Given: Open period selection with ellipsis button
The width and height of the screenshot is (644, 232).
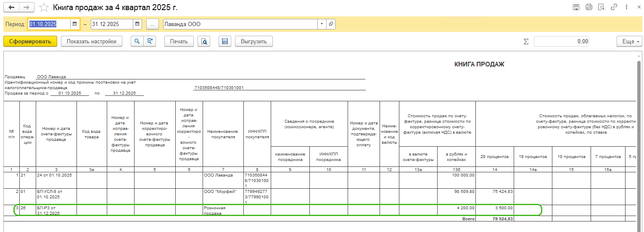Looking at the screenshot, I should [152, 24].
